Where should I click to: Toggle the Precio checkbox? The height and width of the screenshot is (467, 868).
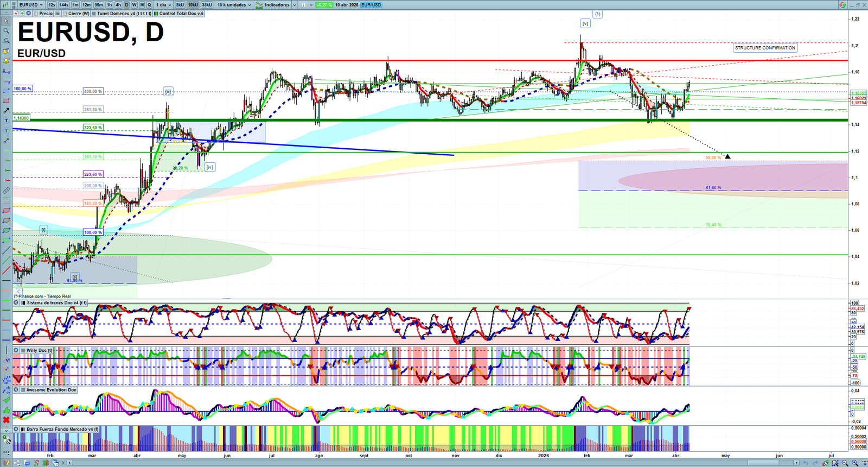(x=36, y=14)
